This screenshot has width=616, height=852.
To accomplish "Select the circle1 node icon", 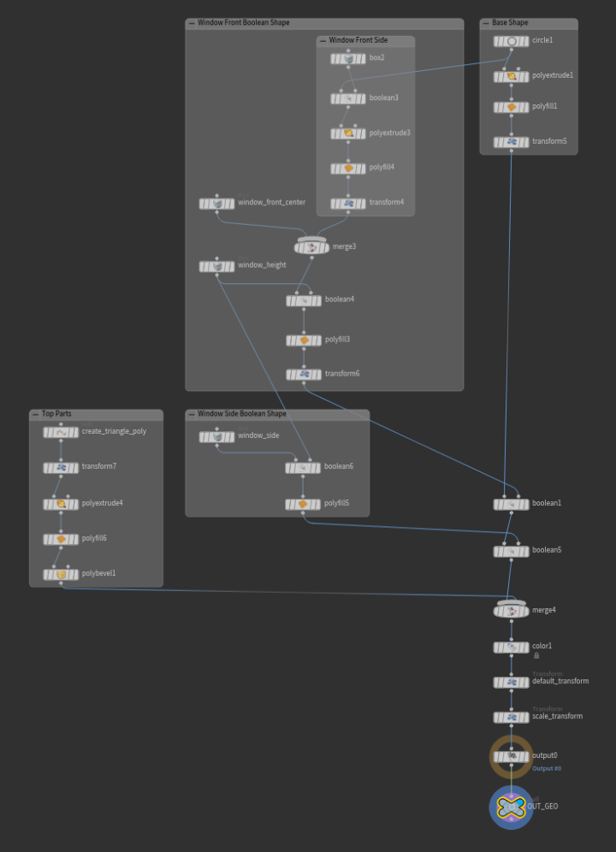I will click(x=512, y=40).
